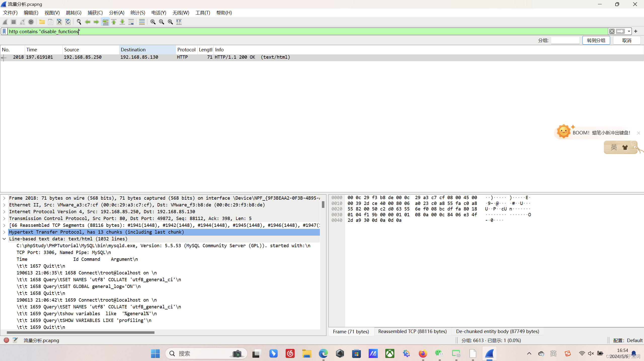Collapse the Line-based text data section
Screen dimensions: 644x361
[x=4, y=239]
